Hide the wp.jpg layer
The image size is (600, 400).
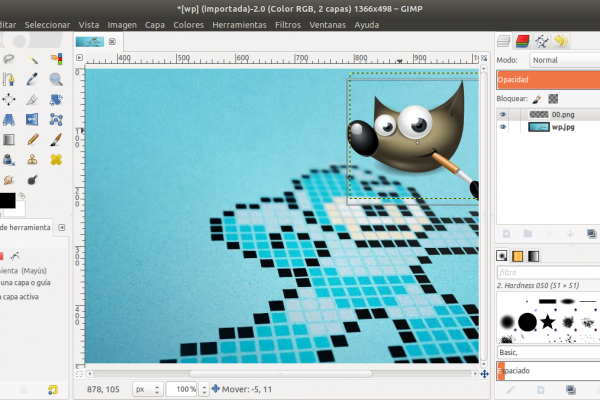(503, 127)
